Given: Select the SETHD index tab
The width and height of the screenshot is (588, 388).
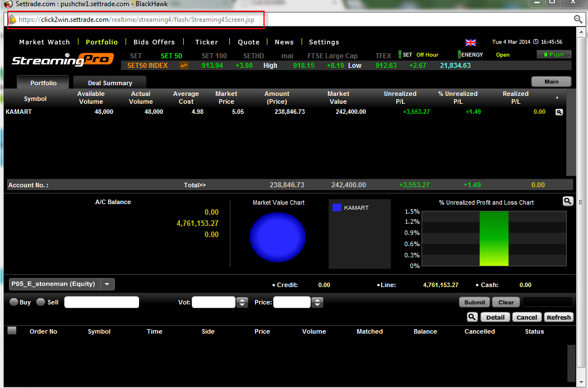Looking at the screenshot, I should point(253,56).
